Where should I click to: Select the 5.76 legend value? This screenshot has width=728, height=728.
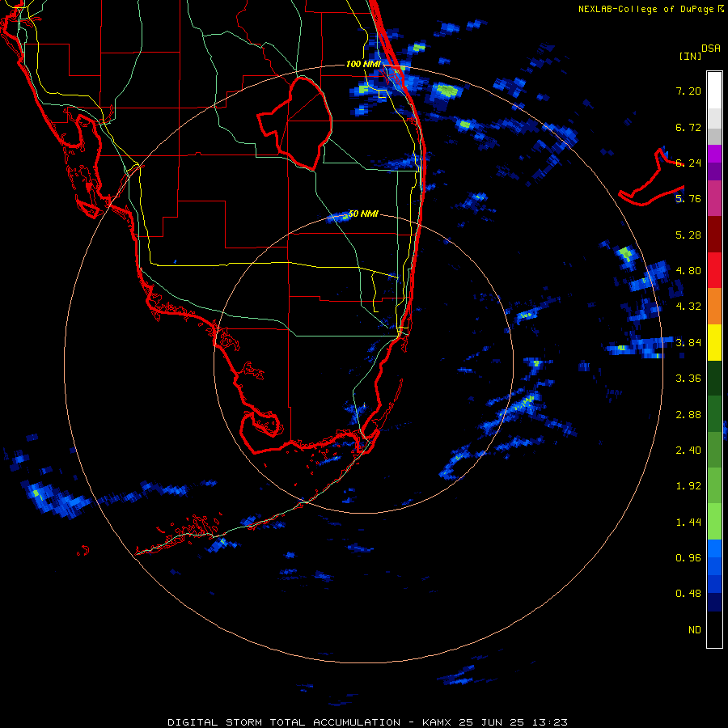pyautogui.click(x=688, y=199)
